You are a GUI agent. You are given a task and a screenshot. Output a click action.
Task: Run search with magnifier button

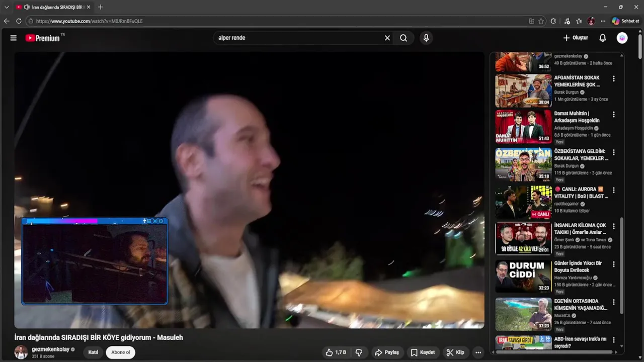(404, 38)
